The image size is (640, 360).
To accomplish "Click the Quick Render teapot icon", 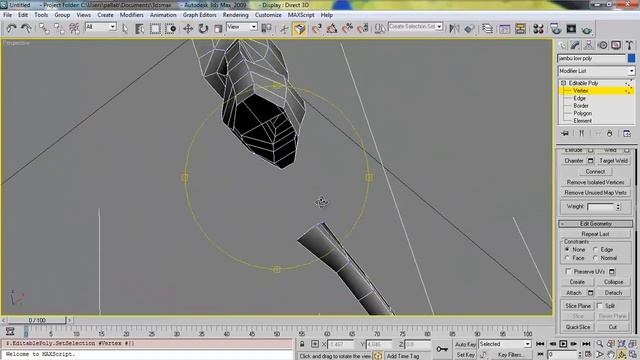I will pyautogui.click(x=587, y=29).
